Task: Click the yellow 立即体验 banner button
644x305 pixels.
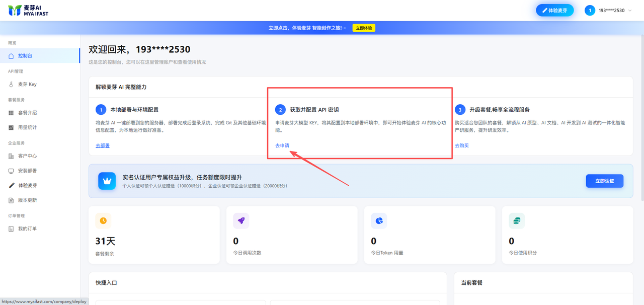Action: tap(364, 28)
